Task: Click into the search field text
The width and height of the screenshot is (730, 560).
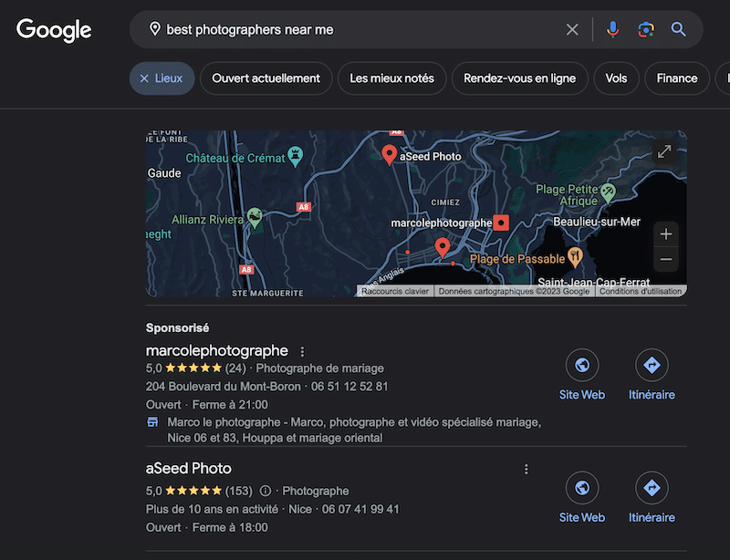Action: click(249, 30)
